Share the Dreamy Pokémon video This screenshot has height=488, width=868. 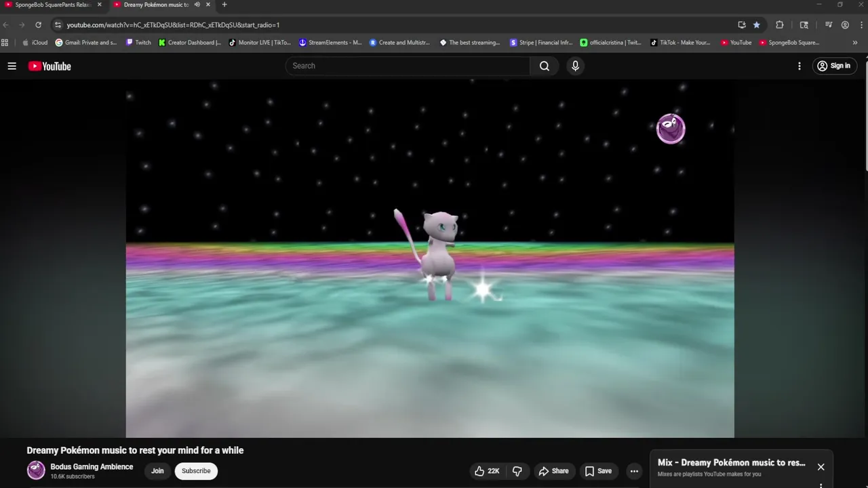click(x=553, y=471)
